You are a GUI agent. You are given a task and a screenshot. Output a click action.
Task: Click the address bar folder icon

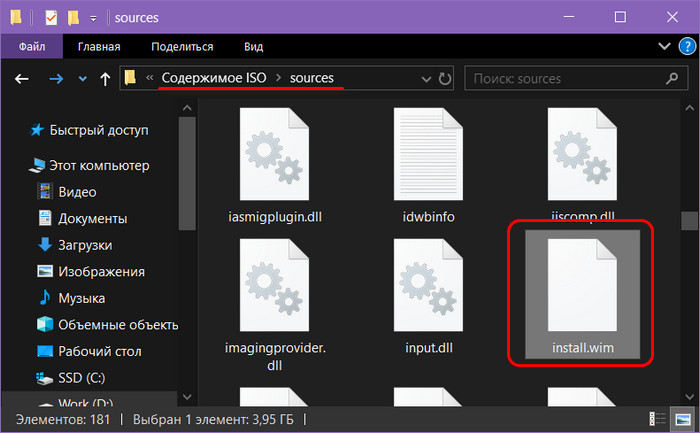pos(130,78)
